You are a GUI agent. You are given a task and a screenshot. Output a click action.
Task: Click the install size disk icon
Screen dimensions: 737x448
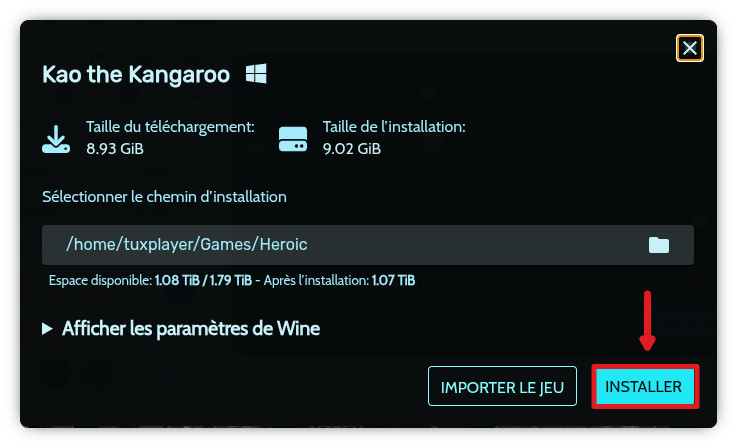(x=293, y=138)
